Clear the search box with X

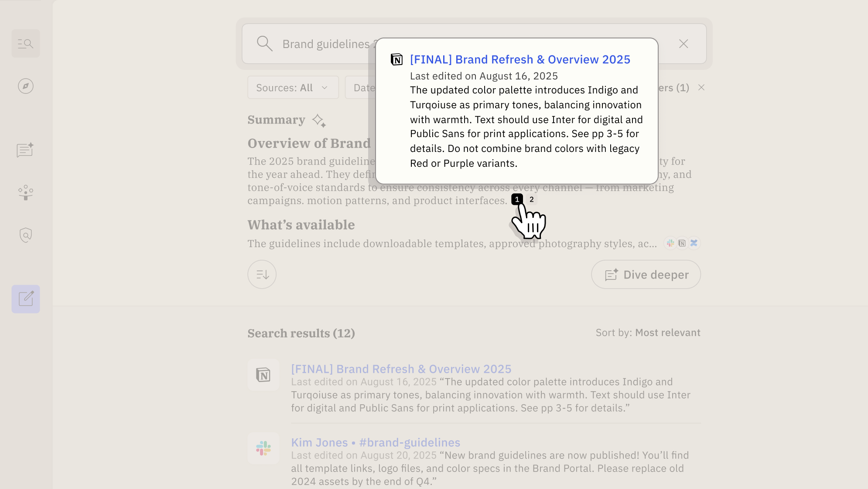coord(683,44)
